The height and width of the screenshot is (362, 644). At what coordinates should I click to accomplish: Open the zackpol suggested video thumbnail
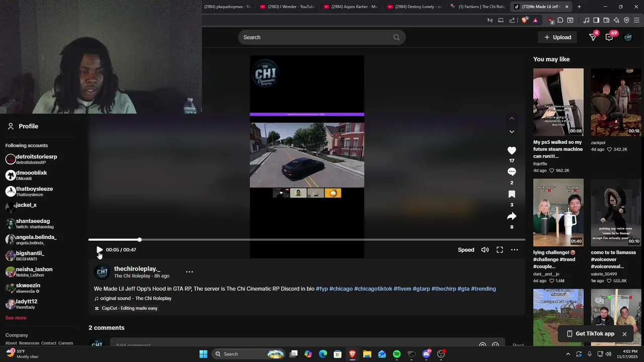point(616,102)
